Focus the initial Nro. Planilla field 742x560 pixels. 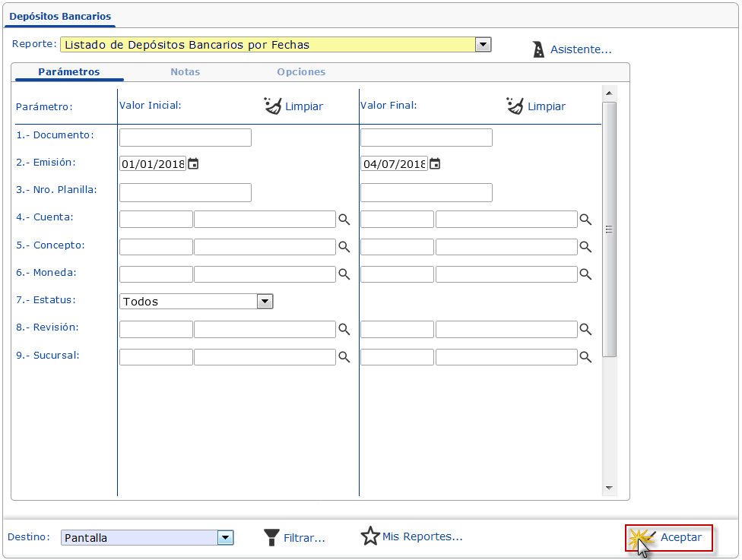click(185, 192)
